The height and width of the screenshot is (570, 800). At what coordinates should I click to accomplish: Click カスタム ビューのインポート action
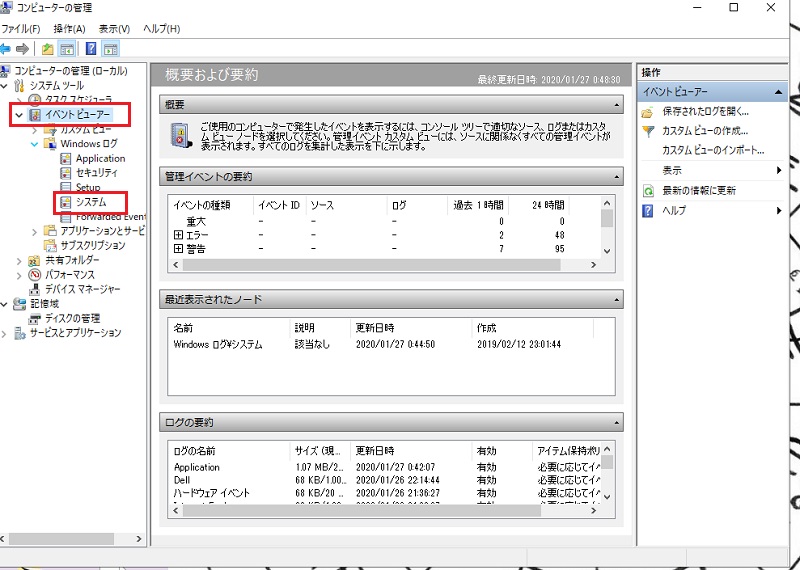(713, 150)
